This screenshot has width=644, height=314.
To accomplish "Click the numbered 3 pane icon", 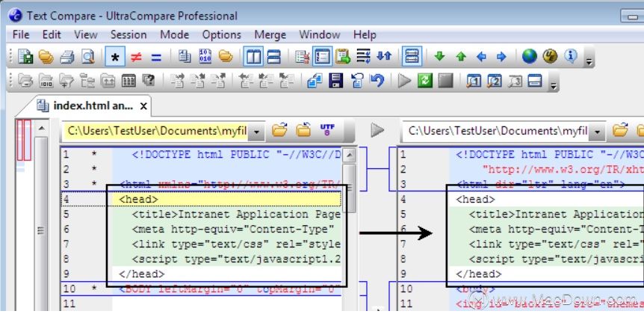I will [x=515, y=81].
